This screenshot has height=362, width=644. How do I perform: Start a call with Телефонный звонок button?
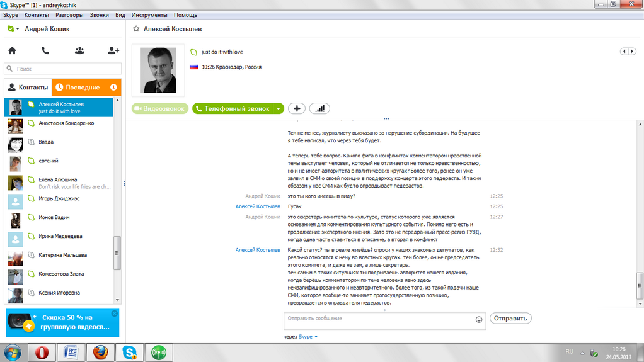coord(233,108)
